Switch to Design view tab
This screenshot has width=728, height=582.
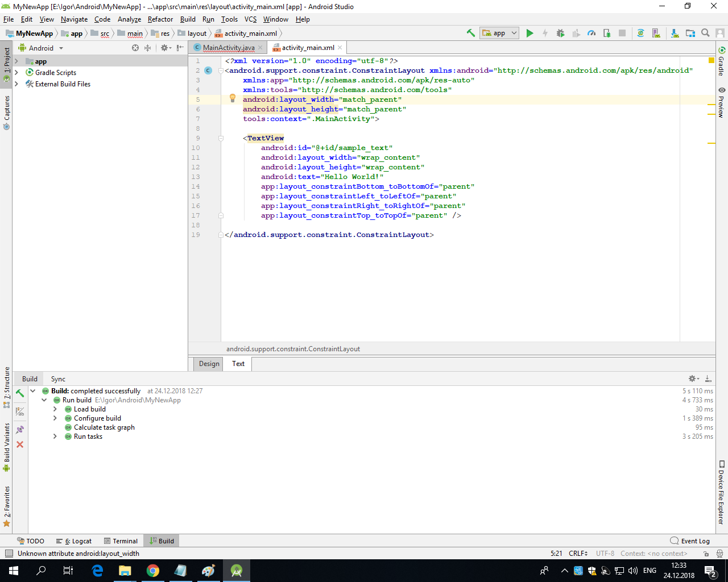pos(209,364)
